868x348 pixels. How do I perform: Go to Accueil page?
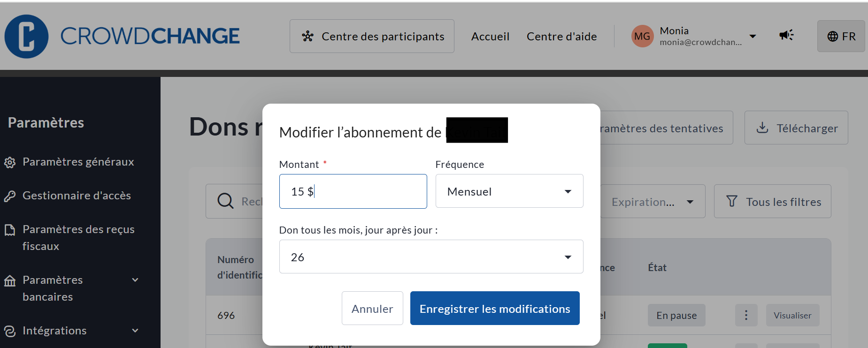[x=490, y=36]
